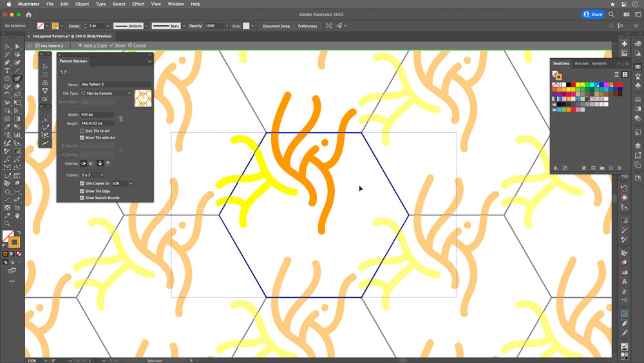Open the Dim Copies percentage dropdown
Image resolution: width=644 pixels, height=363 pixels.
click(131, 183)
